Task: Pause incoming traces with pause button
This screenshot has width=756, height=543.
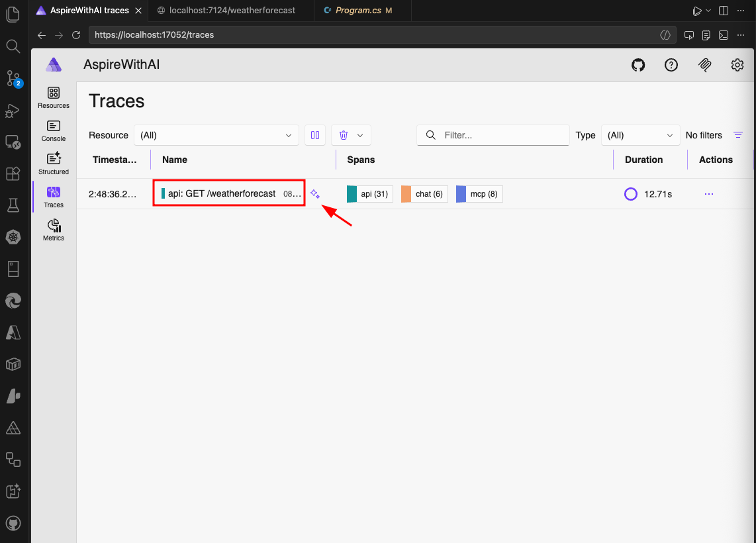Action: 315,135
